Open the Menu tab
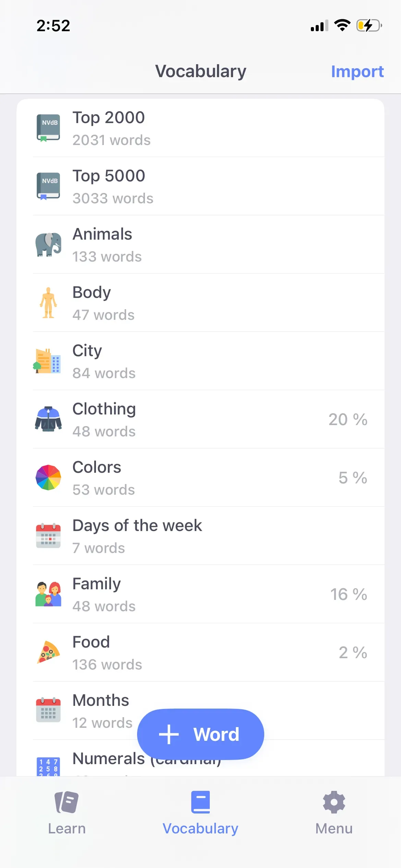Viewport: 401px width, 868px height. (x=334, y=812)
